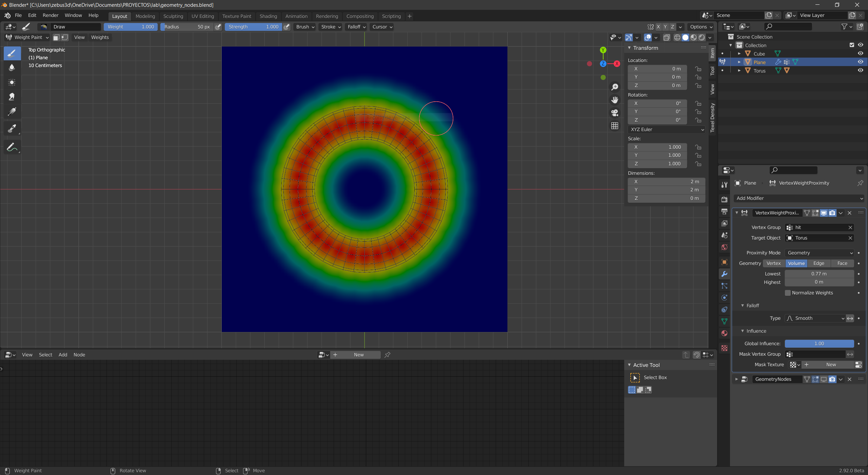Toggle Edge geometry proximity option
The image size is (868, 475).
818,263
